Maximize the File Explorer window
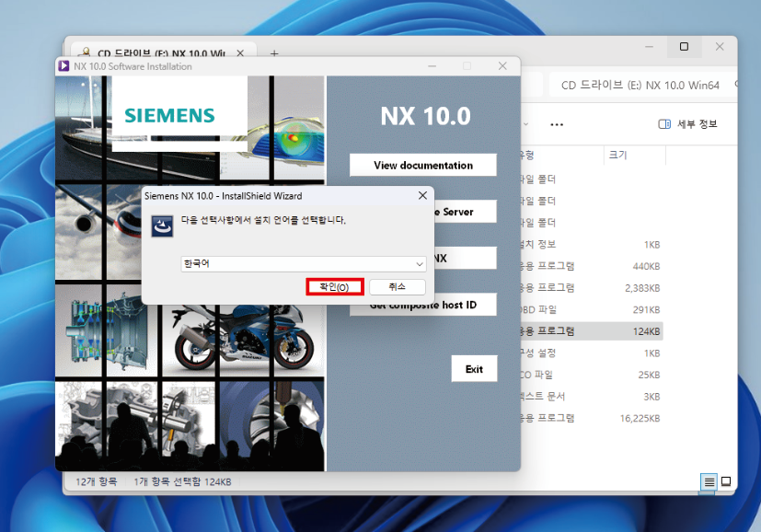This screenshot has width=761, height=532. [x=684, y=47]
